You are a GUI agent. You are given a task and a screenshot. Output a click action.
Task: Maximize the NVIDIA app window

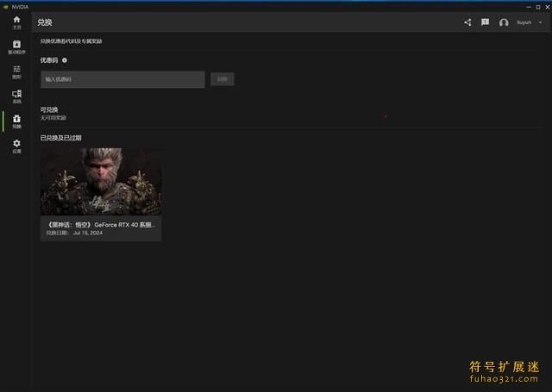[x=538, y=7]
